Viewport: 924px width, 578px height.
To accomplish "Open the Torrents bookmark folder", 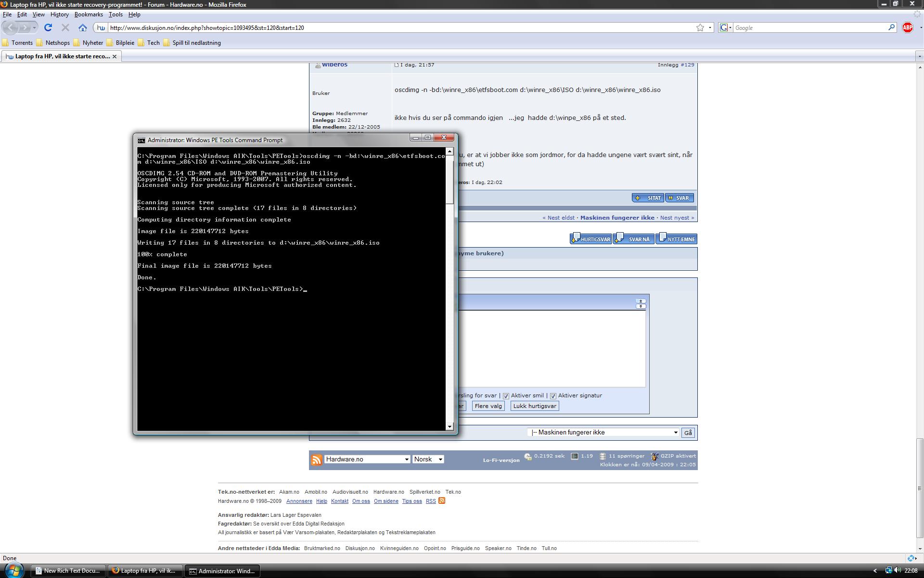I will click(x=17, y=43).
